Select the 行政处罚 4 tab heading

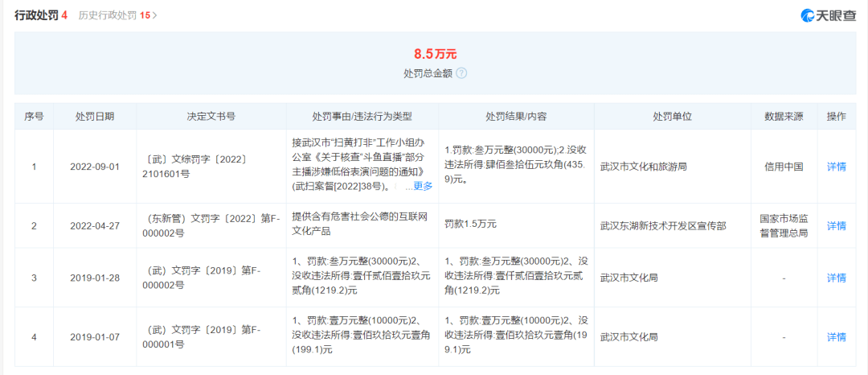[40, 15]
